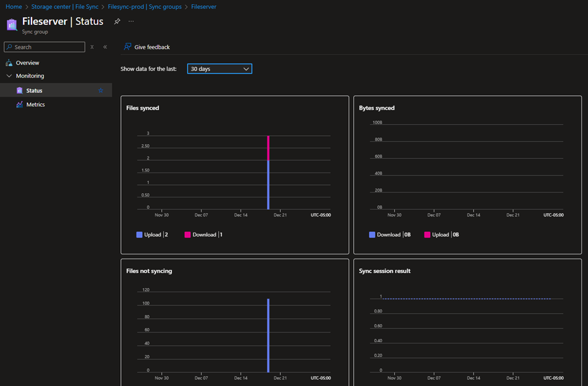Focus the sidebar Search field
The width and height of the screenshot is (588, 386).
click(x=47, y=47)
